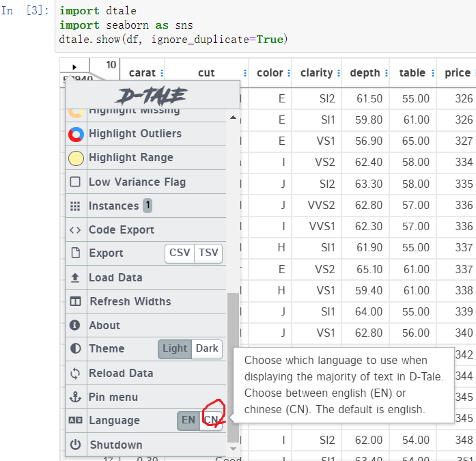Export data as TSV
Screen dimensions: 476x461
point(208,253)
